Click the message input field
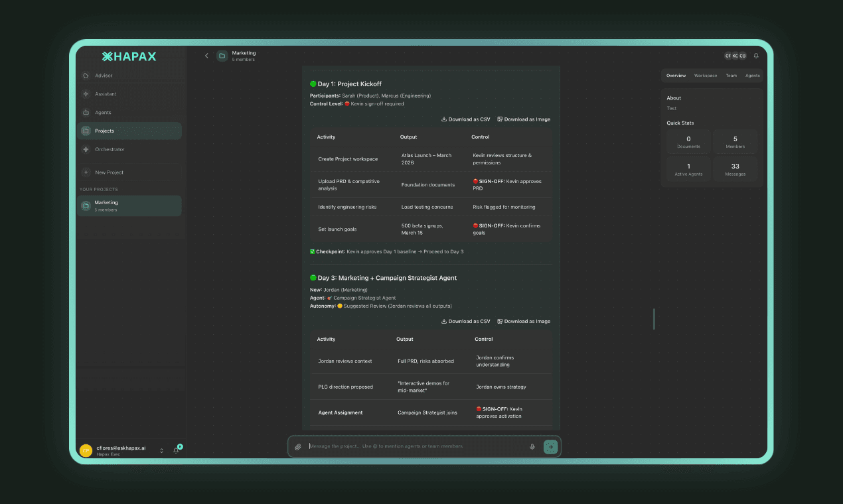Viewport: 843px width, 504px height. [x=412, y=446]
